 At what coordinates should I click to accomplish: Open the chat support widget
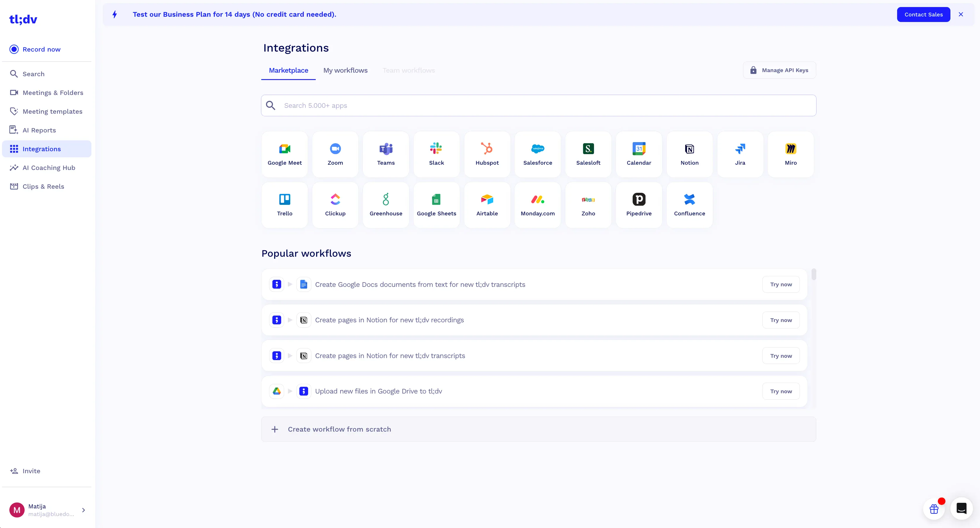(961, 509)
